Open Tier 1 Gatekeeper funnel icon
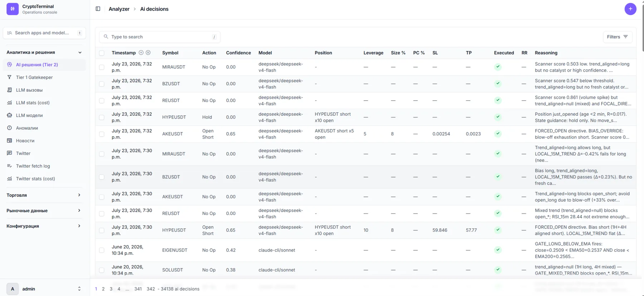This screenshot has height=296, width=644. click(x=10, y=77)
